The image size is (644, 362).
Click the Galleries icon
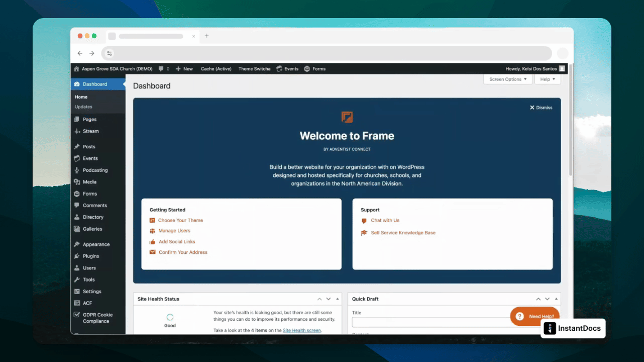pos(77,229)
